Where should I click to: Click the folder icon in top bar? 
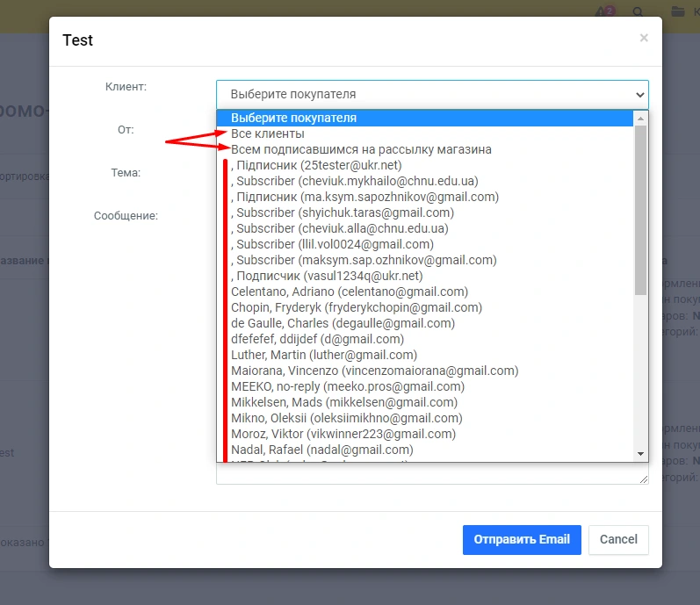tap(677, 12)
